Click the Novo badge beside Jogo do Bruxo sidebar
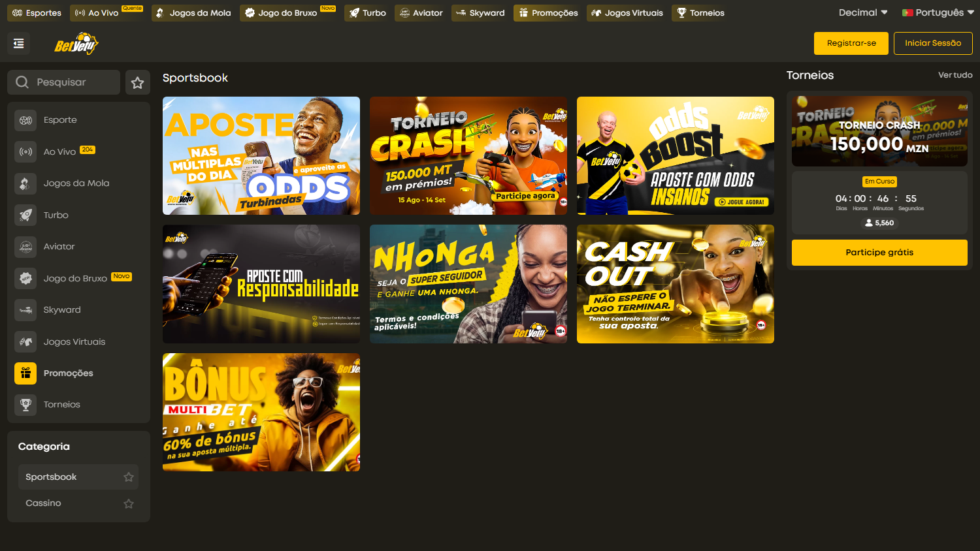The height and width of the screenshot is (551, 980). click(122, 276)
